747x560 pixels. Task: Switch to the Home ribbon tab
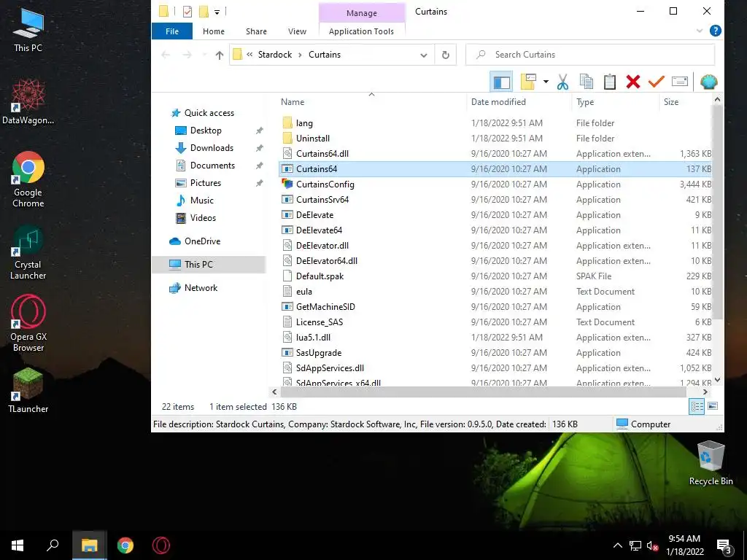click(x=214, y=31)
